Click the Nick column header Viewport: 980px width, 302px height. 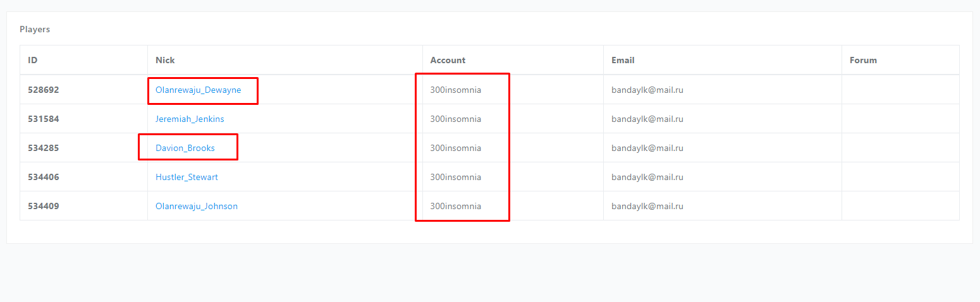(x=165, y=60)
